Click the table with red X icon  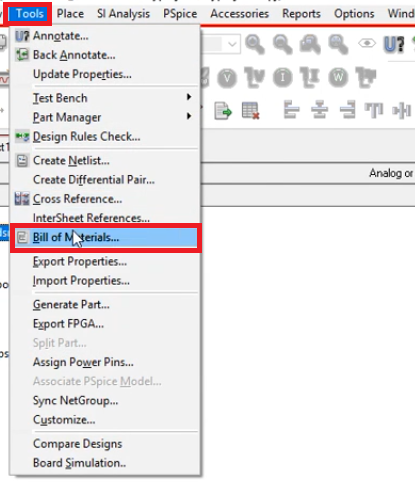point(251,111)
